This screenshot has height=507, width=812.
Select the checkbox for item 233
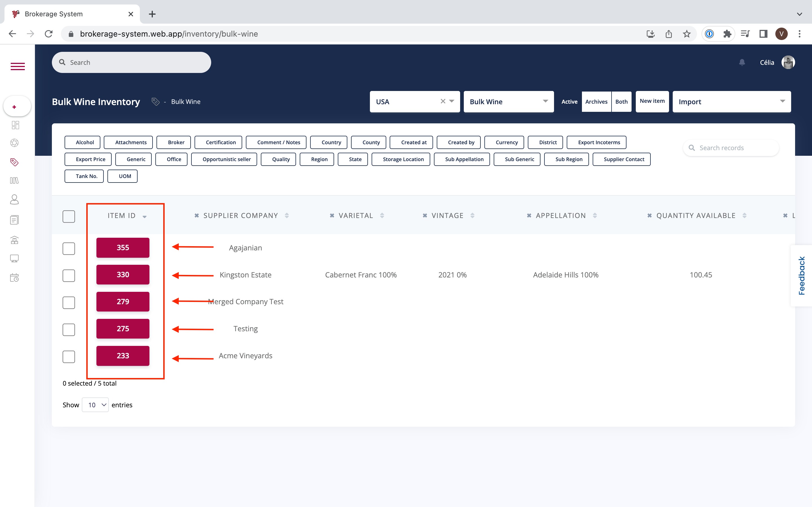69,356
